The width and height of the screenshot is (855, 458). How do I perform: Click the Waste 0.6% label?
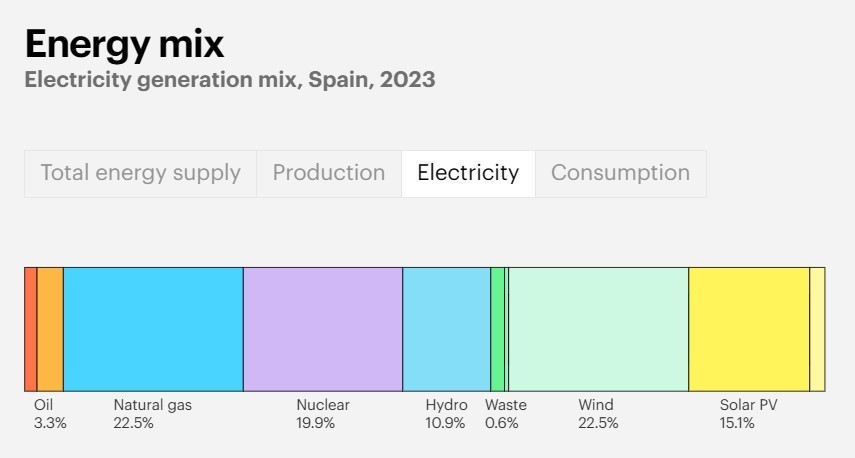click(x=506, y=414)
